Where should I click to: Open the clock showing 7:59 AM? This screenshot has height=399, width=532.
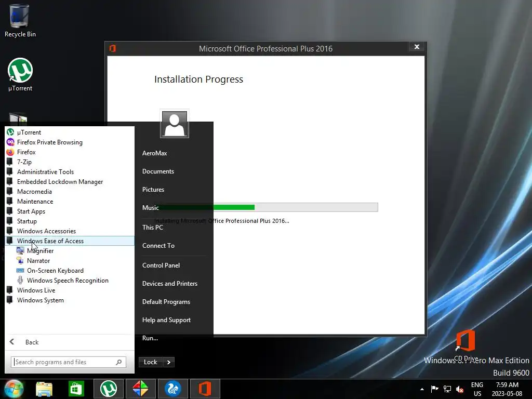pyautogui.click(x=507, y=389)
